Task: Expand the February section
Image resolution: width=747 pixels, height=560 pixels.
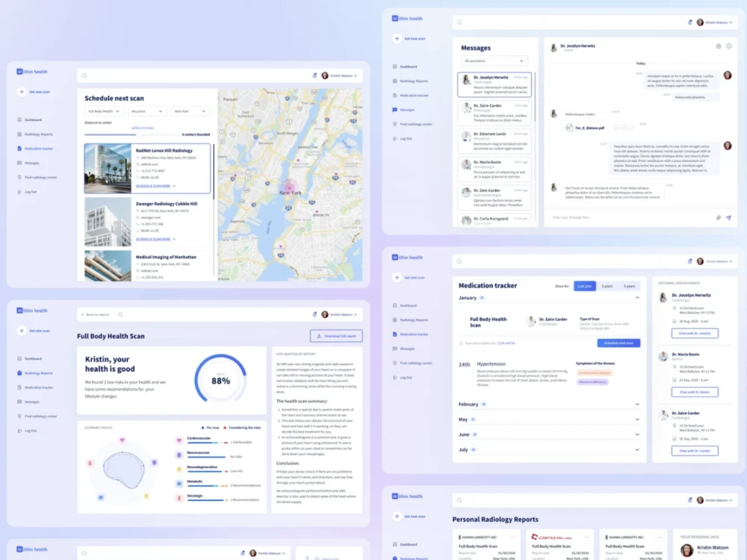Action: coord(549,404)
